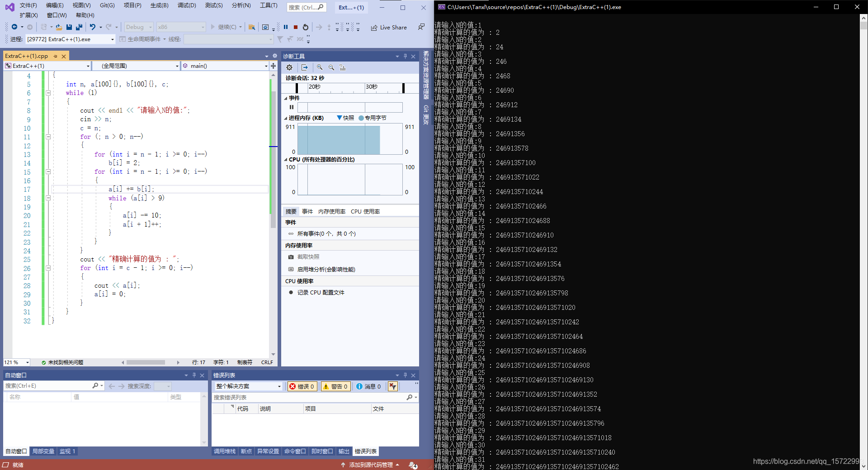Collapse the CPU graph section

tap(286, 160)
